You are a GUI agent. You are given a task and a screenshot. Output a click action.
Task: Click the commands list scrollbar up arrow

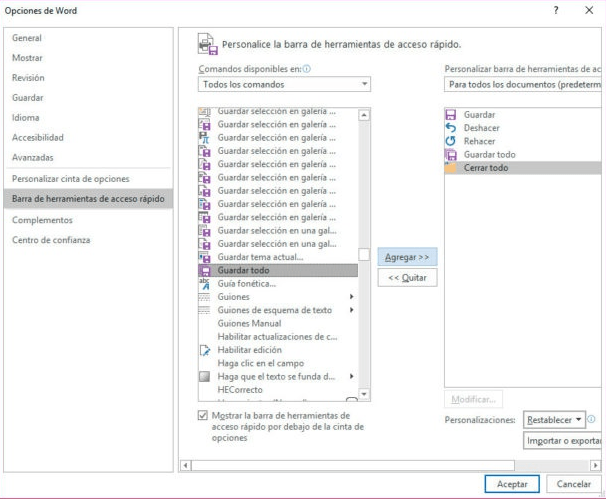tap(364, 115)
